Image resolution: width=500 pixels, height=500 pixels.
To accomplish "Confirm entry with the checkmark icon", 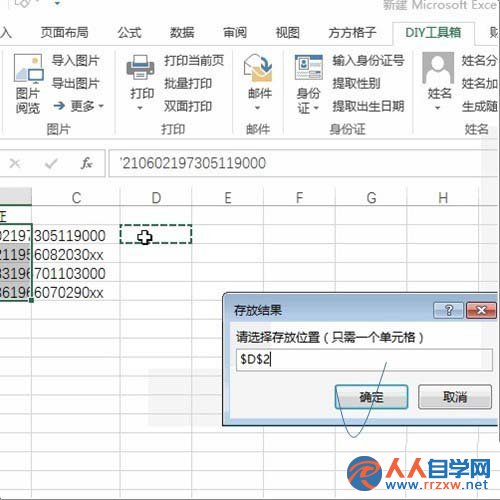I will (x=51, y=163).
